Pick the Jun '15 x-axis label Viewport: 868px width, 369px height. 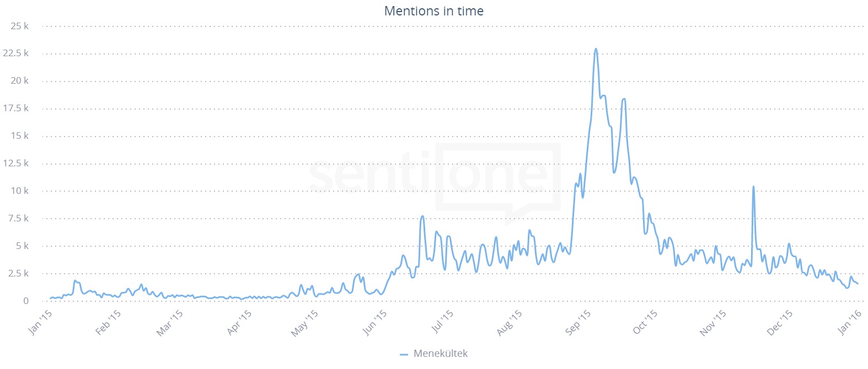[374, 322]
